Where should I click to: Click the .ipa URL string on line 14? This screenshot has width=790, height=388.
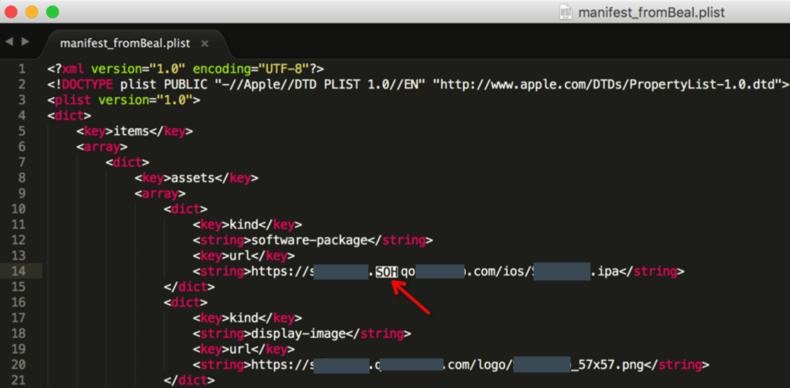[x=438, y=272]
